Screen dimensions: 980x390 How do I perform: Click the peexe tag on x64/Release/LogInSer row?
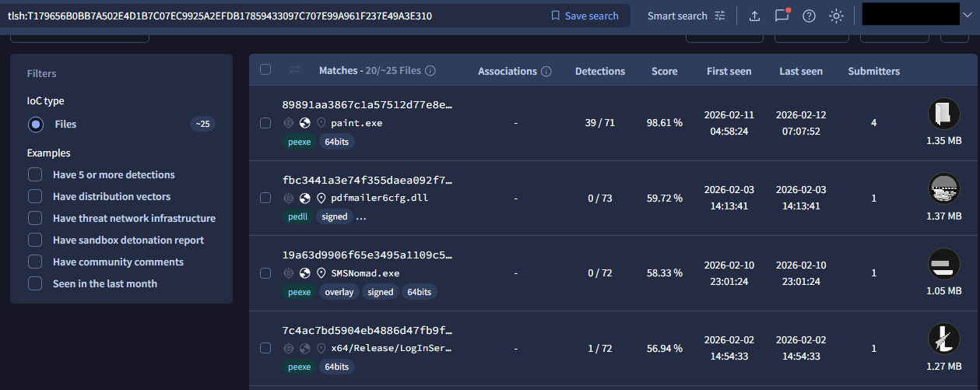pyautogui.click(x=300, y=367)
